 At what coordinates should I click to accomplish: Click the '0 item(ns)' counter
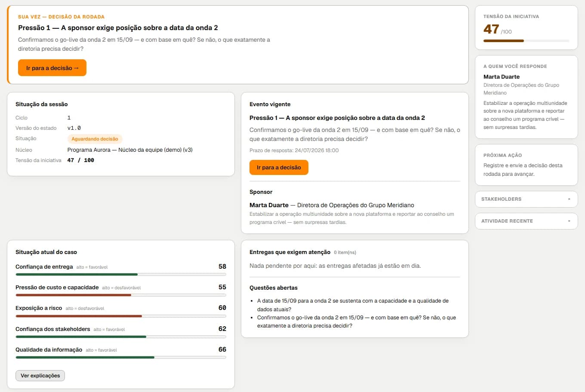[x=345, y=252]
